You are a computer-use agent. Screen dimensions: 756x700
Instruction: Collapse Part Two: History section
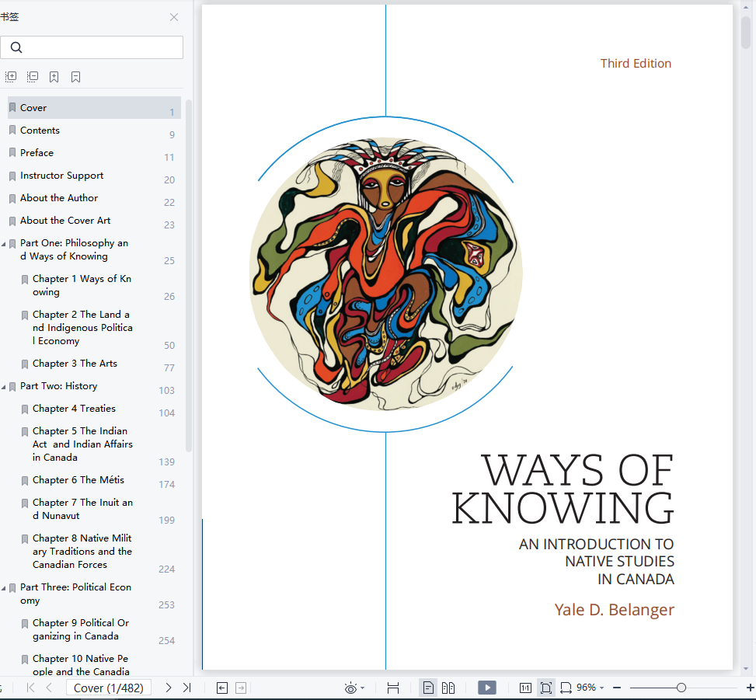pyautogui.click(x=3, y=387)
